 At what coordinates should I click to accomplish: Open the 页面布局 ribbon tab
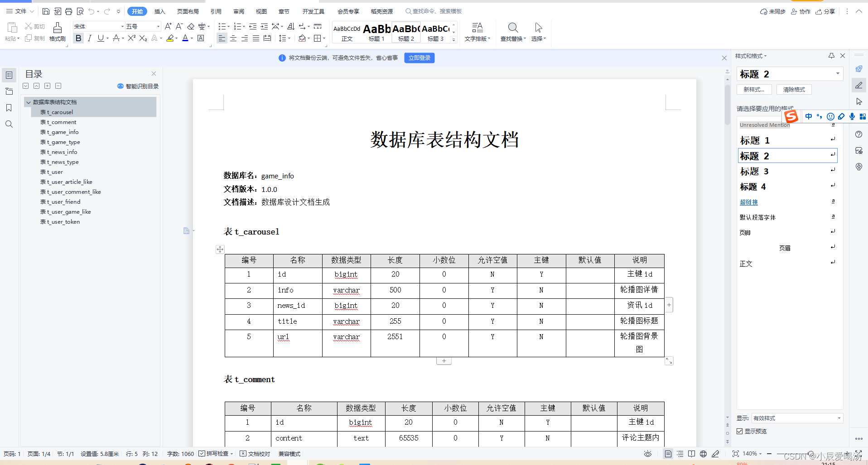(x=188, y=11)
